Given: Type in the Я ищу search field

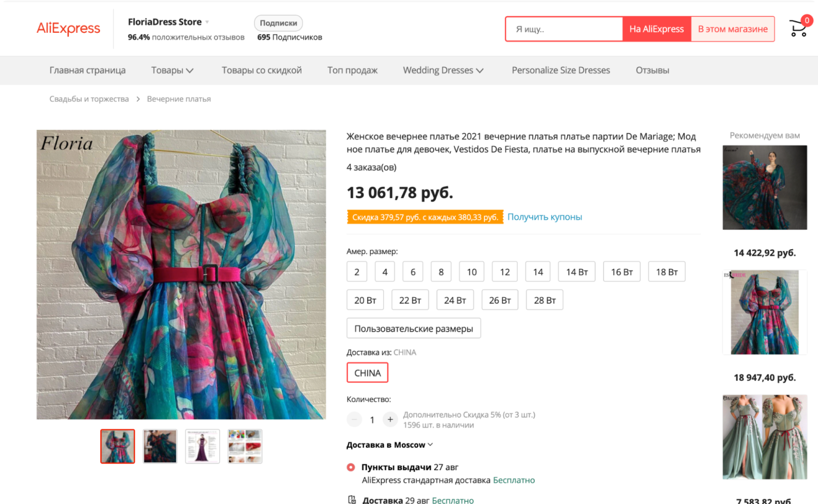Looking at the screenshot, I should point(564,29).
